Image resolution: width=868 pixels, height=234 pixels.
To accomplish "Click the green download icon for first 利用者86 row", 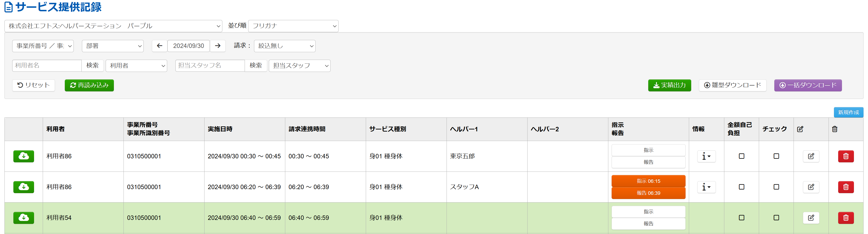I will (23, 156).
